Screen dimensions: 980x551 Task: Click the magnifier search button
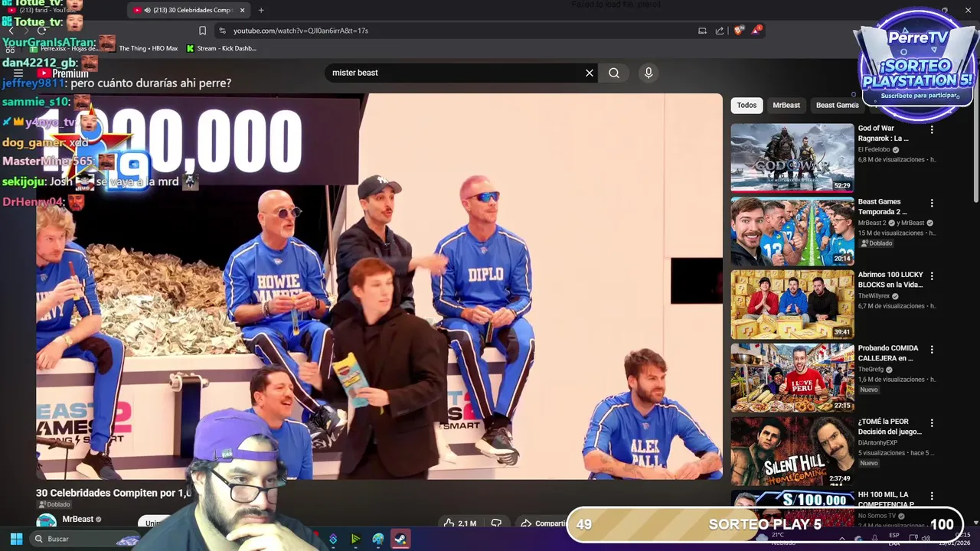pos(614,73)
